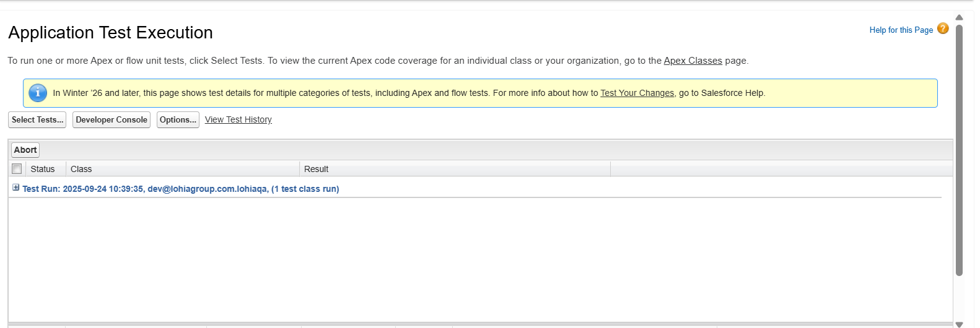Follow the Apex Classes link
This screenshot has width=980, height=328.
[693, 61]
